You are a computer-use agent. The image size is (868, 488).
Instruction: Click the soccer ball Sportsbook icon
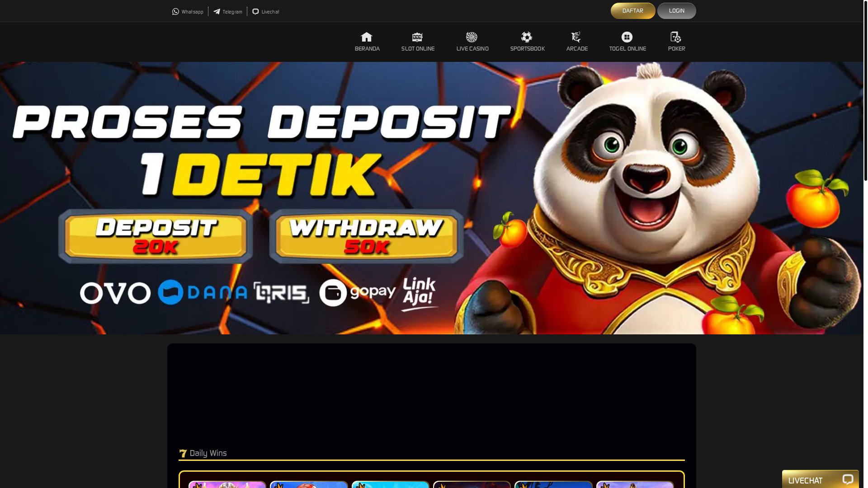[x=527, y=37]
